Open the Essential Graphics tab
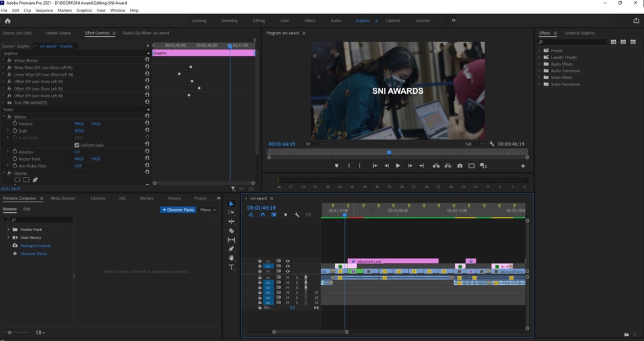 579,33
